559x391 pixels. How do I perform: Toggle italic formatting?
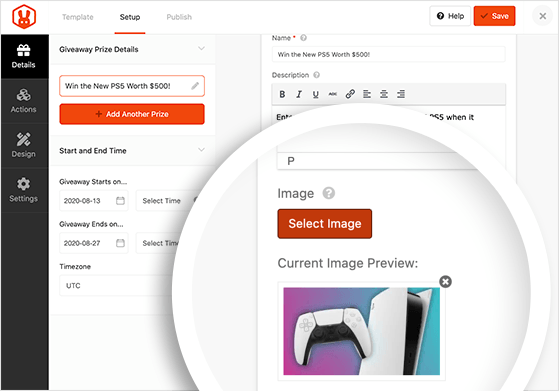pos(299,94)
